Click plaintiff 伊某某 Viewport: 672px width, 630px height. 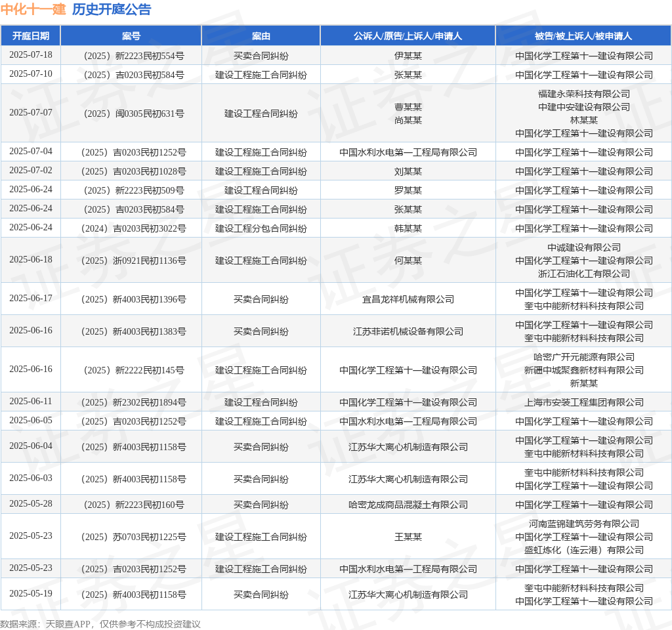(408, 56)
